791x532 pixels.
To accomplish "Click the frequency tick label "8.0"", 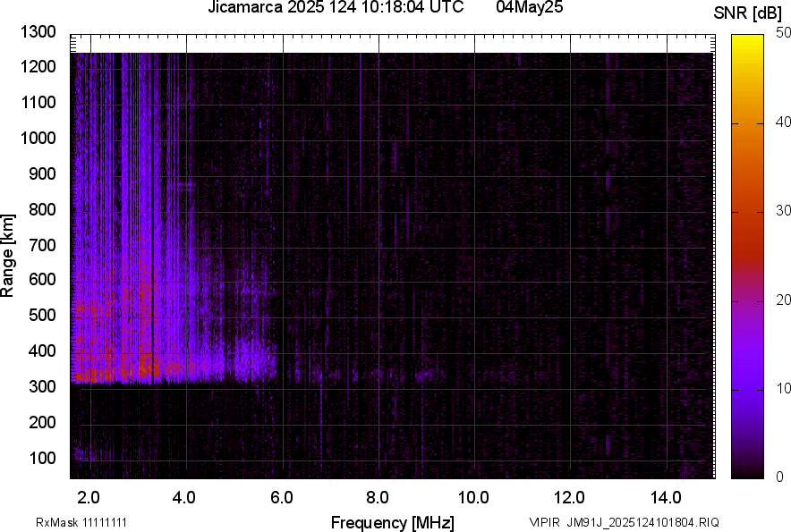I will coord(378,498).
